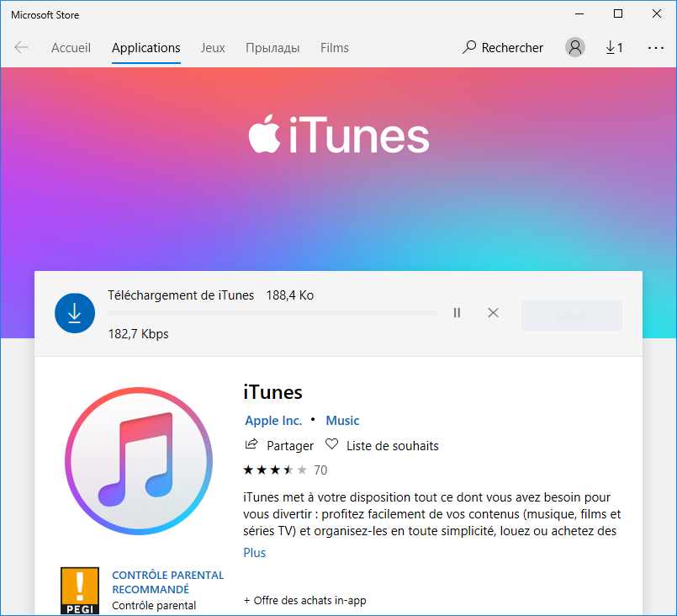677x616 pixels.
Task: Cancel the iTunes download
Action: coord(493,313)
